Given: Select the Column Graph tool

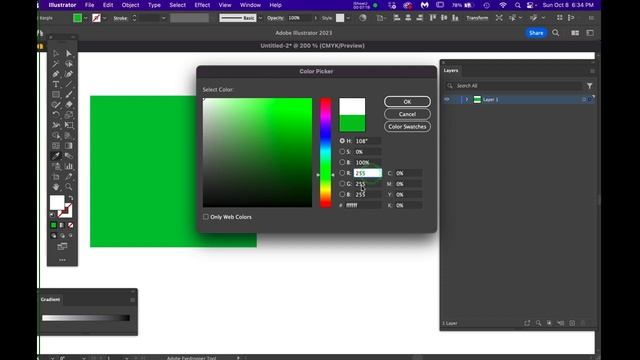Looking at the screenshot, I should tap(69, 166).
